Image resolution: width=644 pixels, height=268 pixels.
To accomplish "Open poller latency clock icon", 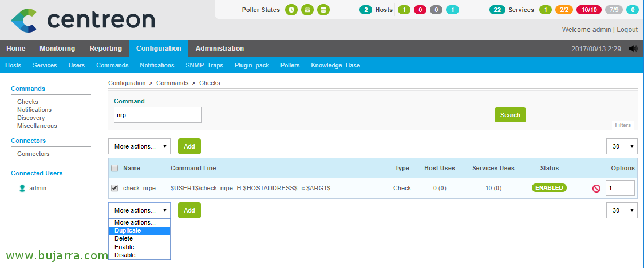I will pyautogui.click(x=291, y=10).
